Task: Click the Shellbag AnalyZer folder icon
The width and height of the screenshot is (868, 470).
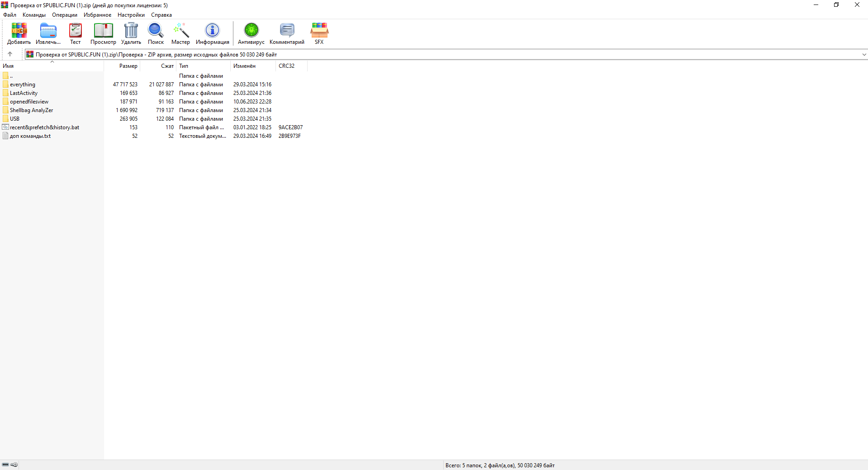Action: (x=5, y=110)
